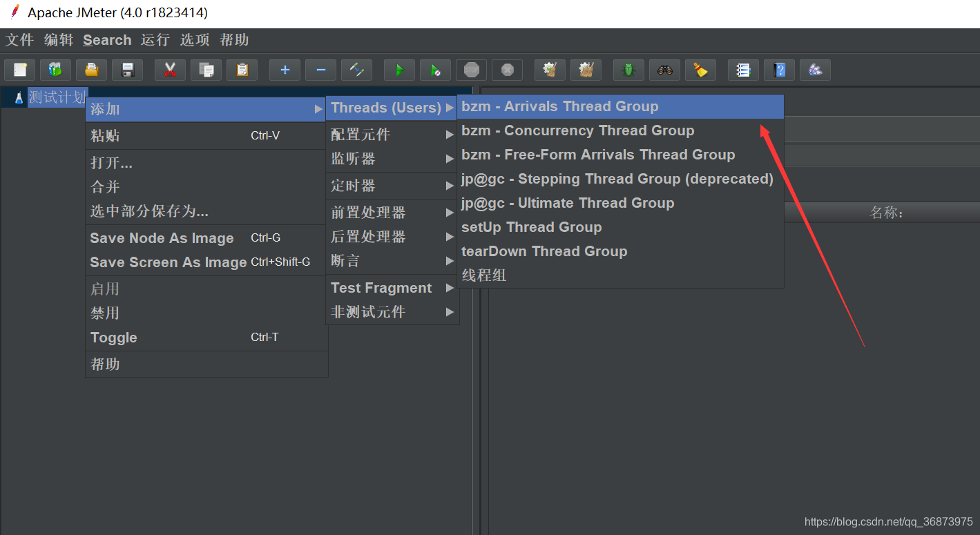
Task: Choose 帮助 at context menu bottom
Action: (206, 364)
